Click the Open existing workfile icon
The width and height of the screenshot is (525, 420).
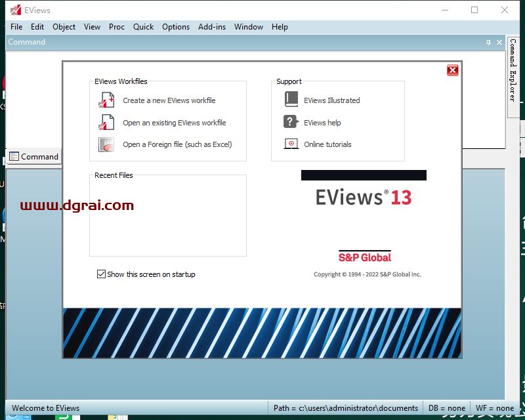106,122
